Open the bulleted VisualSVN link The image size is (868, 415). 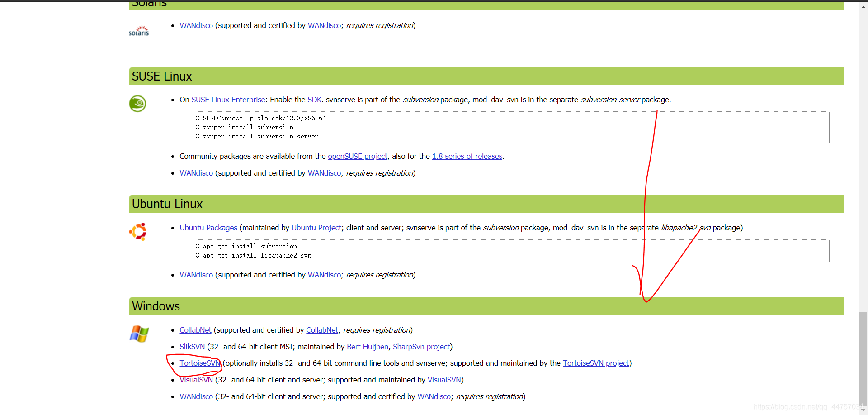coord(196,380)
